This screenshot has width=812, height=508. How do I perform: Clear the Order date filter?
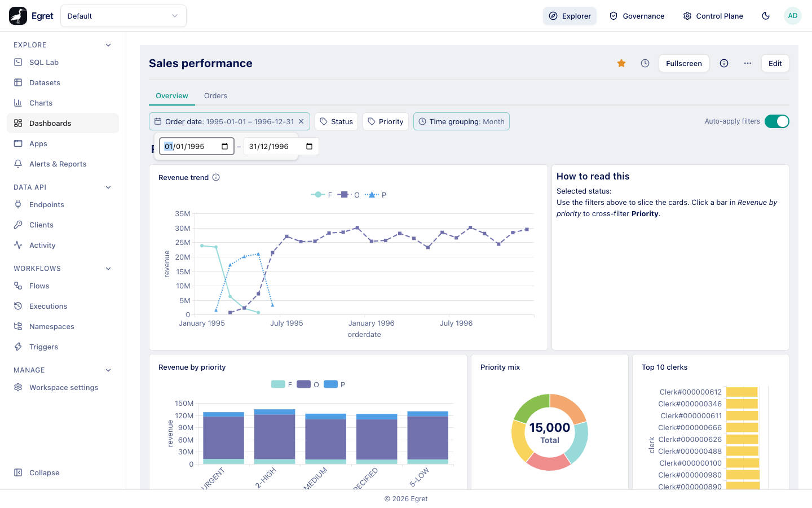tap(301, 121)
